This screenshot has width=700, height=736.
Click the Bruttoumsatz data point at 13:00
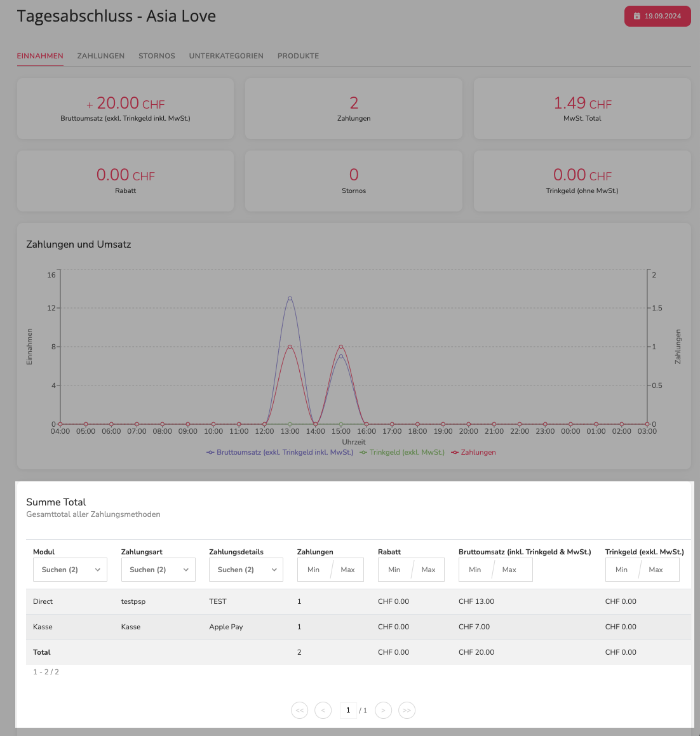point(290,298)
